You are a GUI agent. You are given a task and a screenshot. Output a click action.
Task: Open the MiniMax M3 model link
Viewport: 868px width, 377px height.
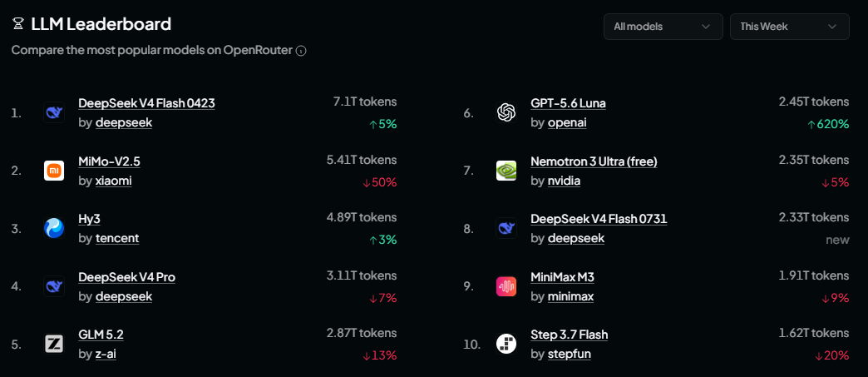tap(562, 277)
